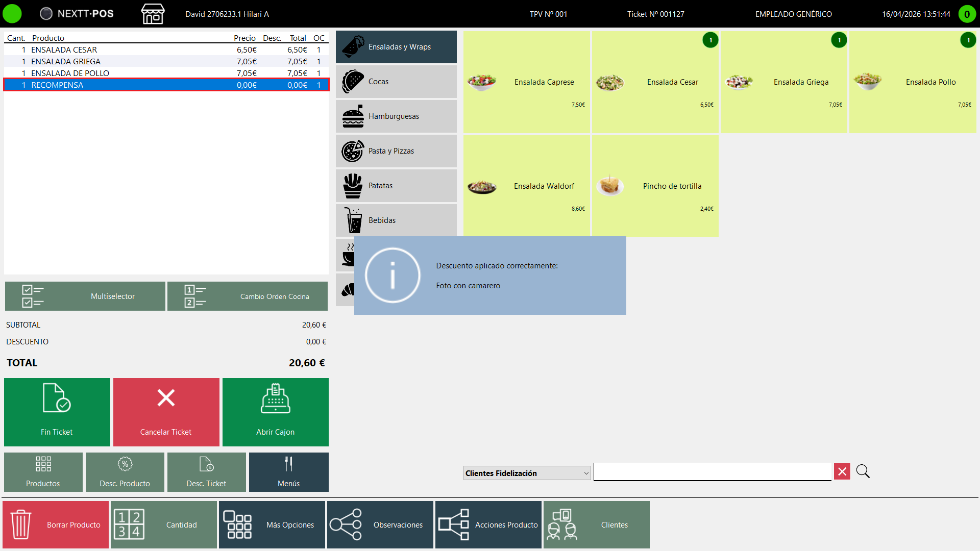The image size is (980, 551).
Task: Add Ensalada Caprese to the ticket
Action: [526, 82]
